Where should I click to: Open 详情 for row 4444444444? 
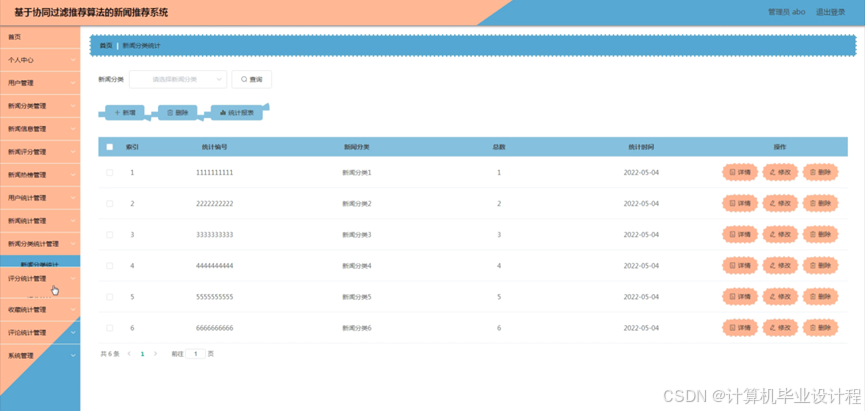[x=740, y=266]
